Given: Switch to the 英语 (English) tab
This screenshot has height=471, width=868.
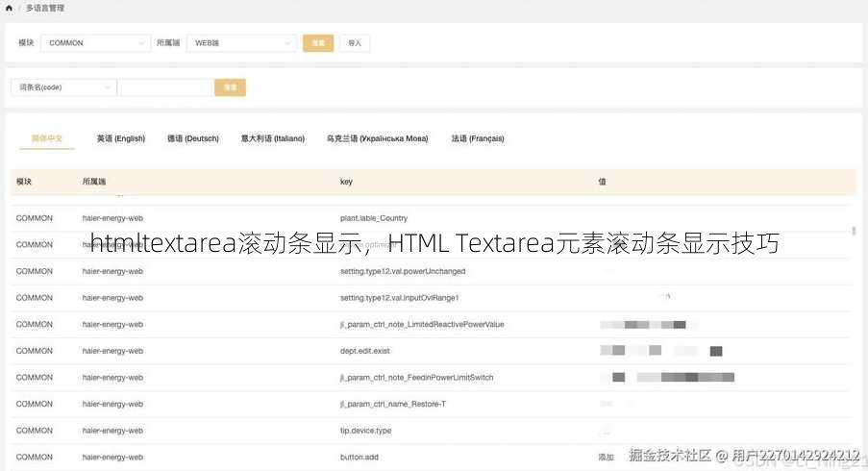Looking at the screenshot, I should pyautogui.click(x=121, y=138).
